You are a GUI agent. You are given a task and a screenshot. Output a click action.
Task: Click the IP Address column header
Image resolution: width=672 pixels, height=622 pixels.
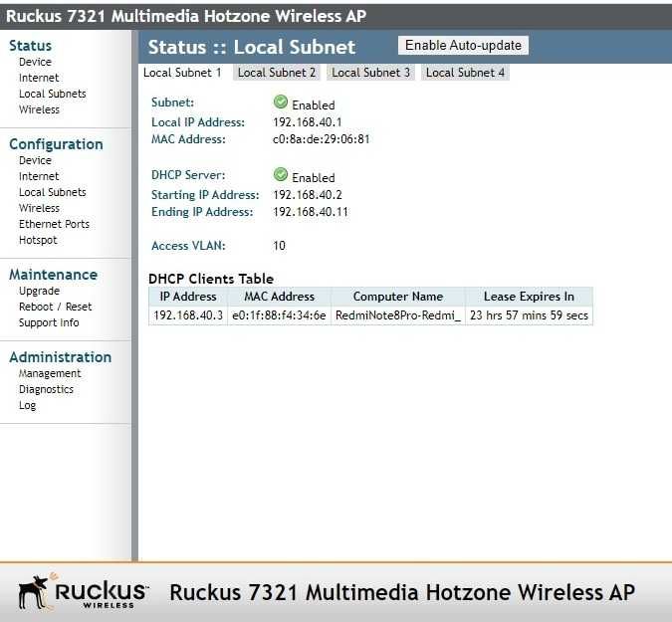click(x=188, y=297)
